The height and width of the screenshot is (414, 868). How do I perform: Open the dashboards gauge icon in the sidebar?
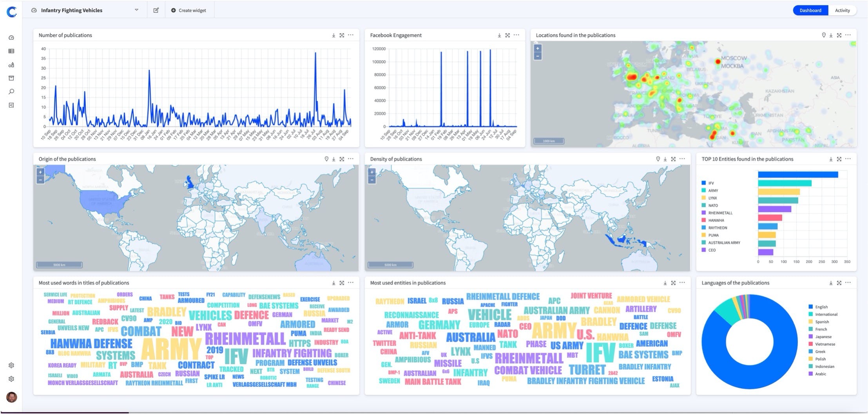(11, 38)
